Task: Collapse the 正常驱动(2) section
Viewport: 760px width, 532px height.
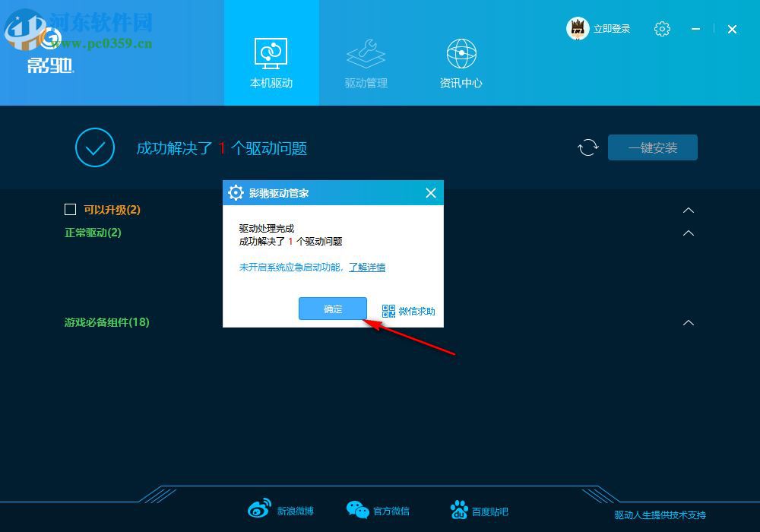Action: (x=688, y=233)
